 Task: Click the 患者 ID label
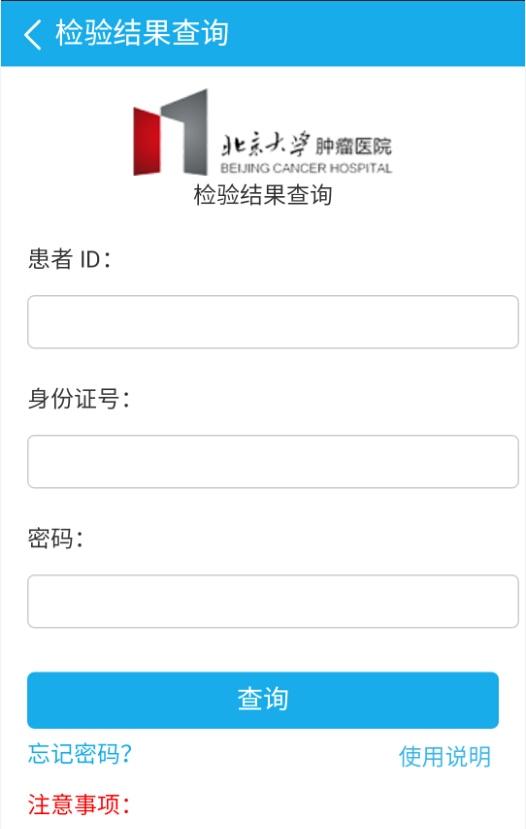point(69,259)
